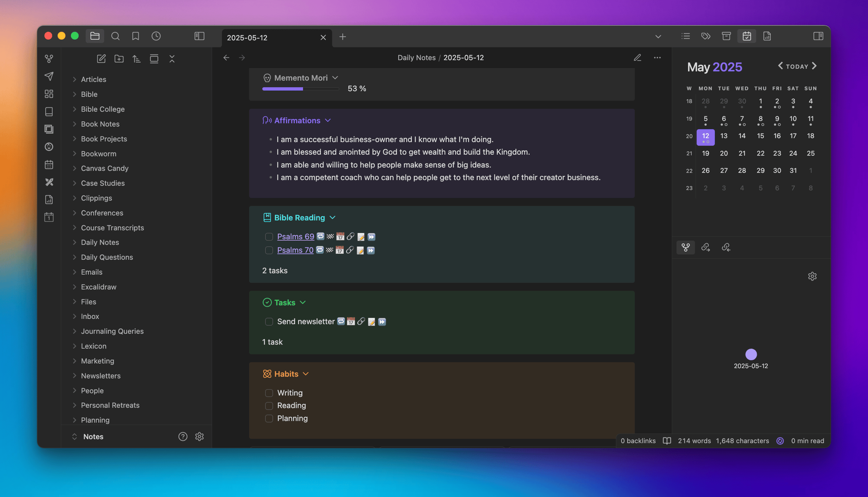
Task: Collapse the Affirmations callout chevron
Action: (328, 120)
